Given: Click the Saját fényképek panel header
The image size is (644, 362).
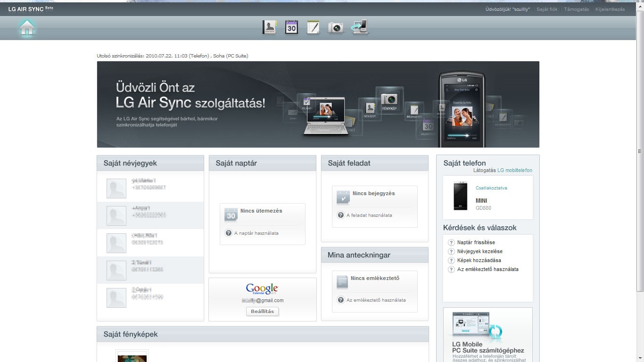Looking at the screenshot, I should (x=263, y=334).
